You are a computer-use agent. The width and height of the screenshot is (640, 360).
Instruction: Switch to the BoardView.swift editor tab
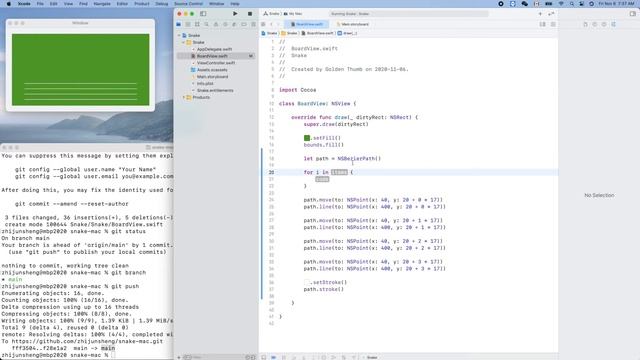pos(307,24)
